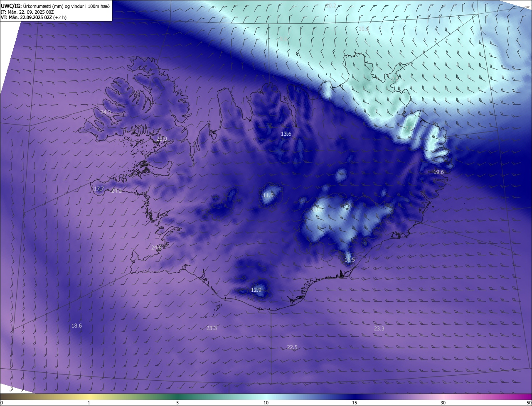The width and height of the screenshot is (532, 406).
Task: Click the 23.9 value on the map
Action: (162, 139)
